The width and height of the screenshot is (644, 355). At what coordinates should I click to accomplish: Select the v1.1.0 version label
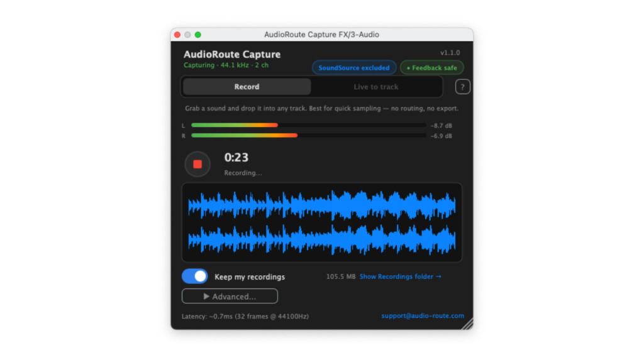[450, 53]
